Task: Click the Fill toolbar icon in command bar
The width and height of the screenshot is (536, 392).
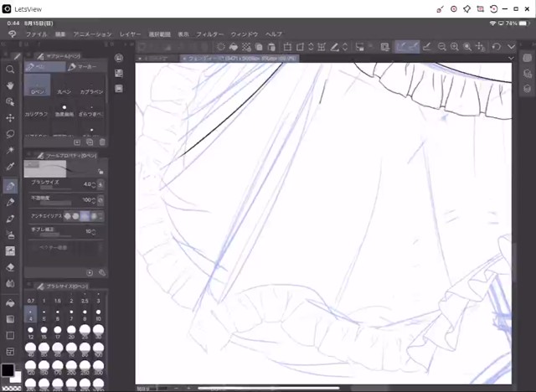Action: 234,47
